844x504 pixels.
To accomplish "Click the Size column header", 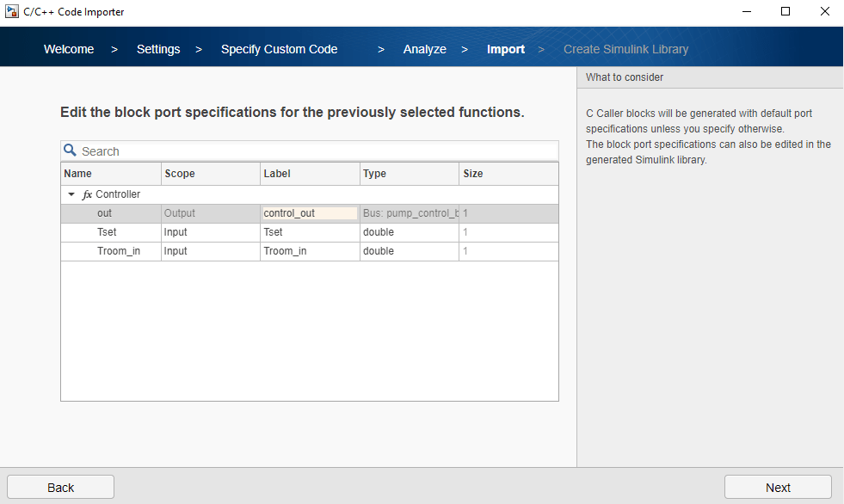I will point(508,174).
